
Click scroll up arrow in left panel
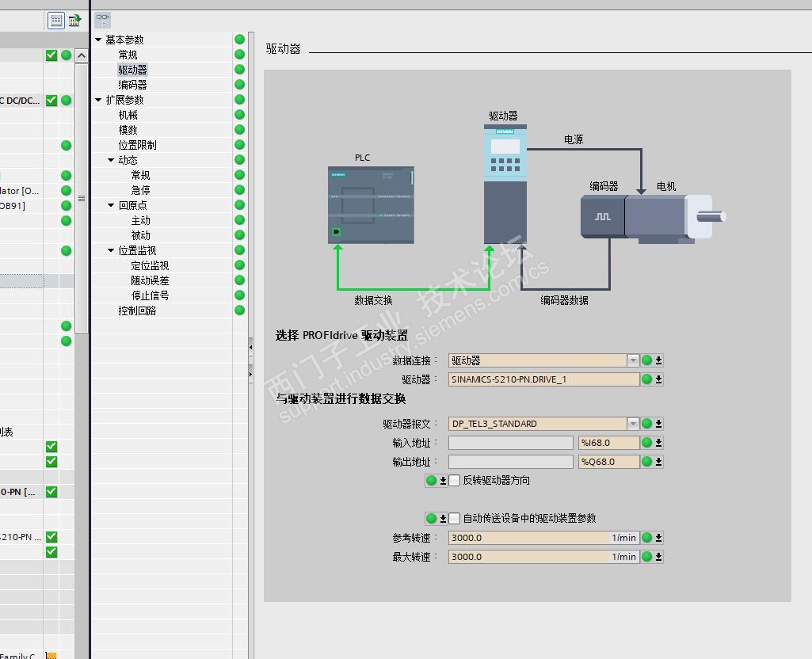pos(82,55)
